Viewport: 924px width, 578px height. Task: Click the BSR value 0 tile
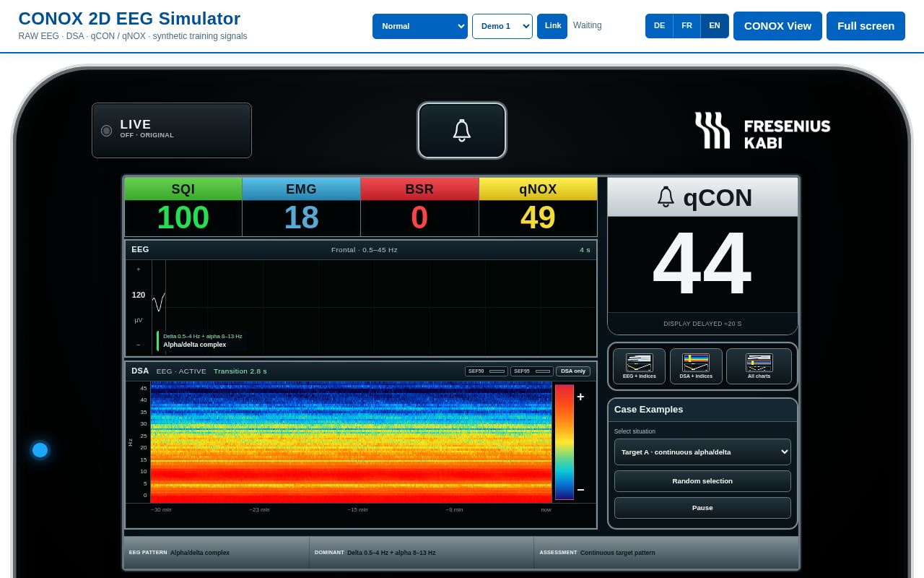(x=419, y=207)
